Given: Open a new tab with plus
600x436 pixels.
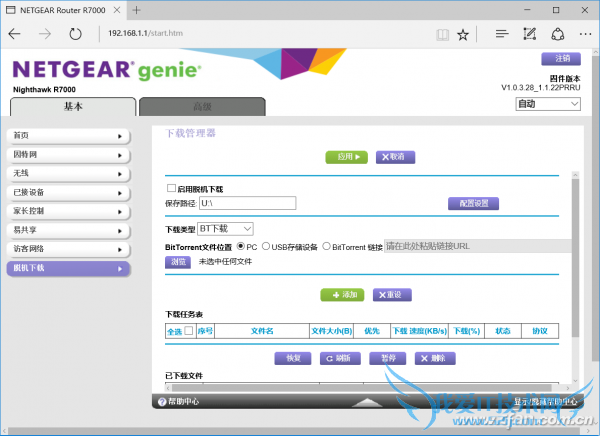Looking at the screenshot, I should pos(136,10).
